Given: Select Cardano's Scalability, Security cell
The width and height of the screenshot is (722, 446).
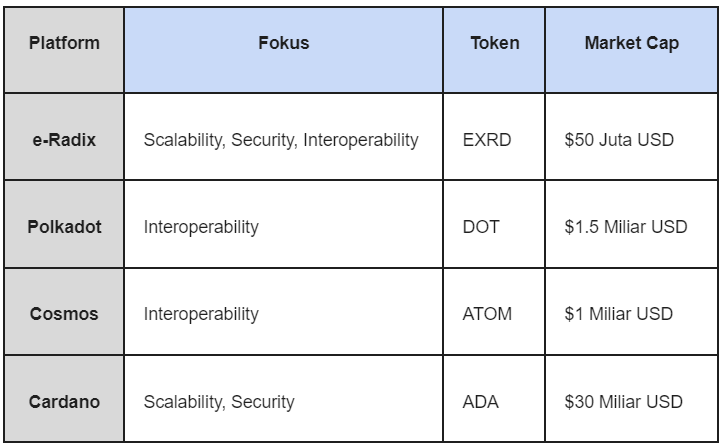Looking at the screenshot, I should [284, 398].
